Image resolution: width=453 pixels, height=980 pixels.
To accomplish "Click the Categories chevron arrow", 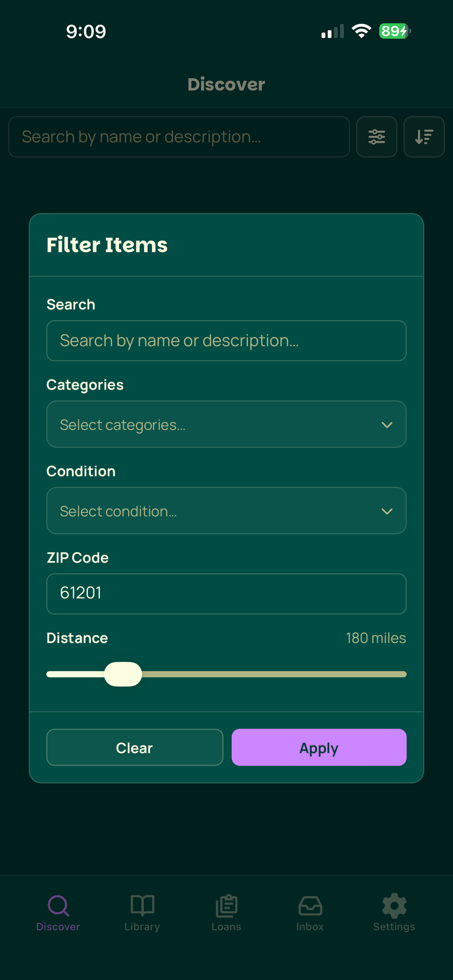I will [x=387, y=425].
